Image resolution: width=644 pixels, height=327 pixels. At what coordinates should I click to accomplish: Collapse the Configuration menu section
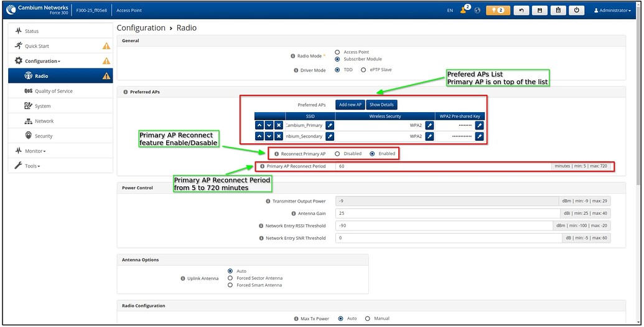pyautogui.click(x=60, y=61)
